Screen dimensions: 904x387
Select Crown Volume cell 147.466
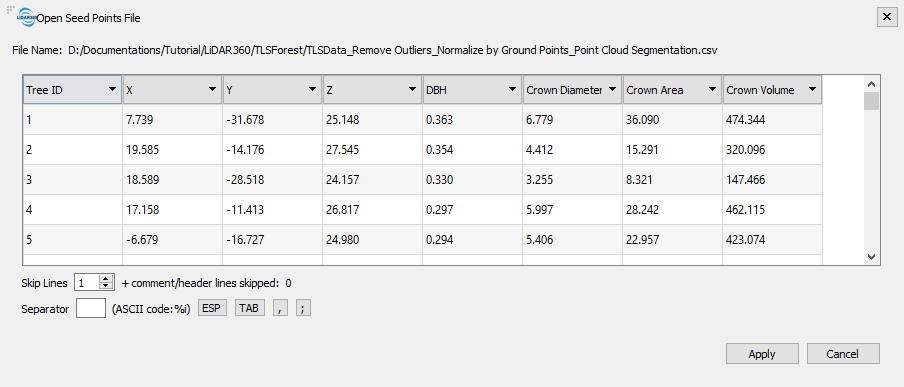(x=773, y=179)
